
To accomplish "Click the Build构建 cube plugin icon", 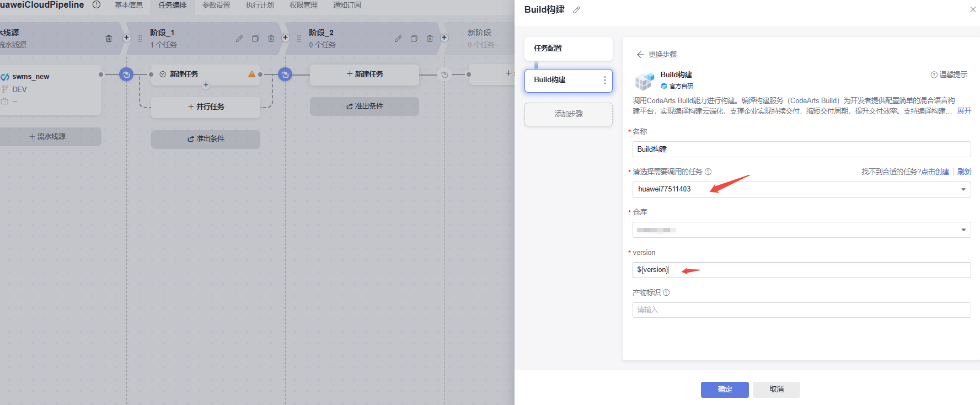I will tap(644, 81).
